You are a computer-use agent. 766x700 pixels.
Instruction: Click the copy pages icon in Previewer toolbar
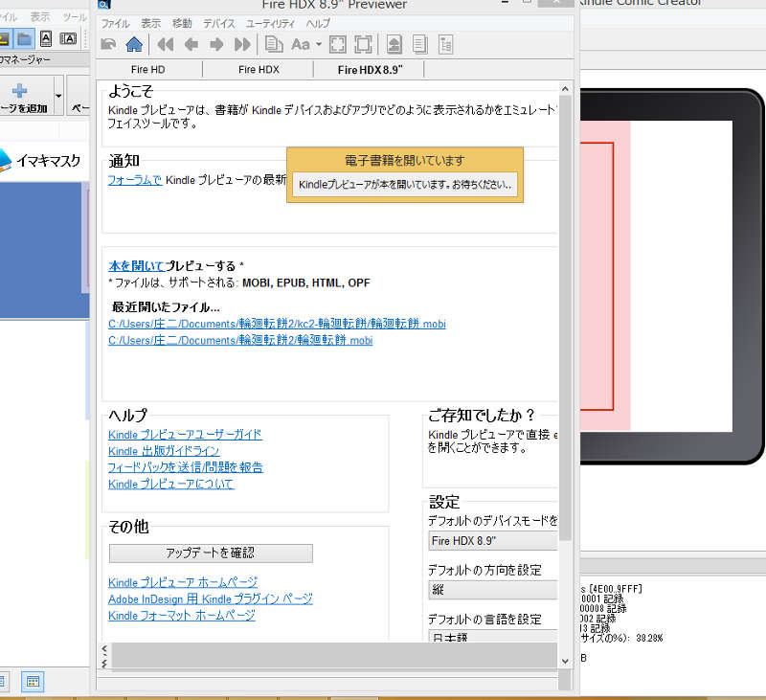point(274,44)
